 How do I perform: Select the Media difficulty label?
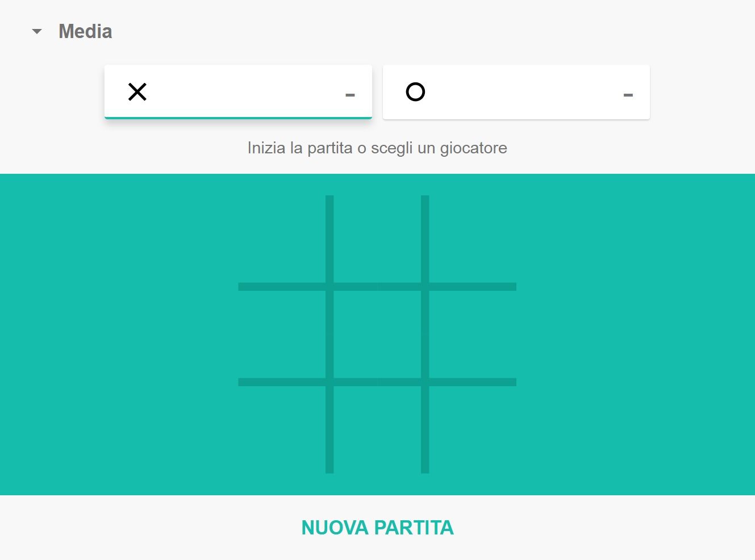point(85,31)
